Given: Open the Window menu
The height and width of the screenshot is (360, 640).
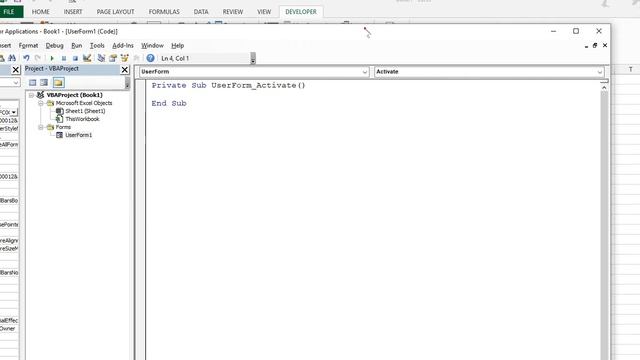Looking at the screenshot, I should pos(152,46).
